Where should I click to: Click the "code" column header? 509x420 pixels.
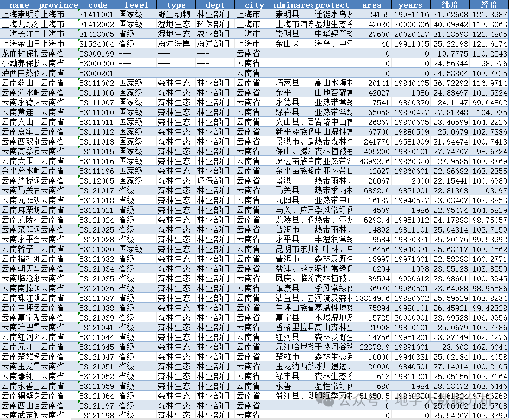[98, 5]
